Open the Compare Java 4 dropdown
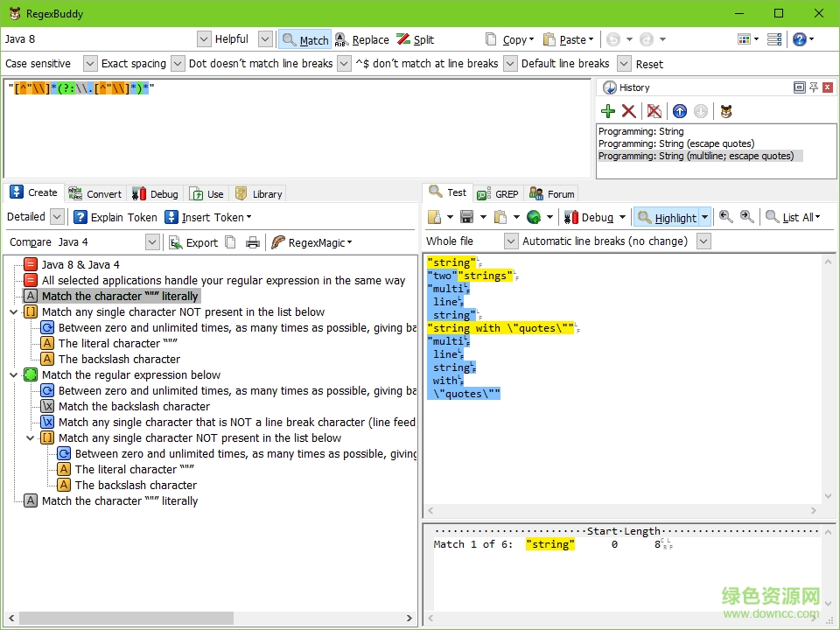Image resolution: width=840 pixels, height=630 pixels. point(152,242)
